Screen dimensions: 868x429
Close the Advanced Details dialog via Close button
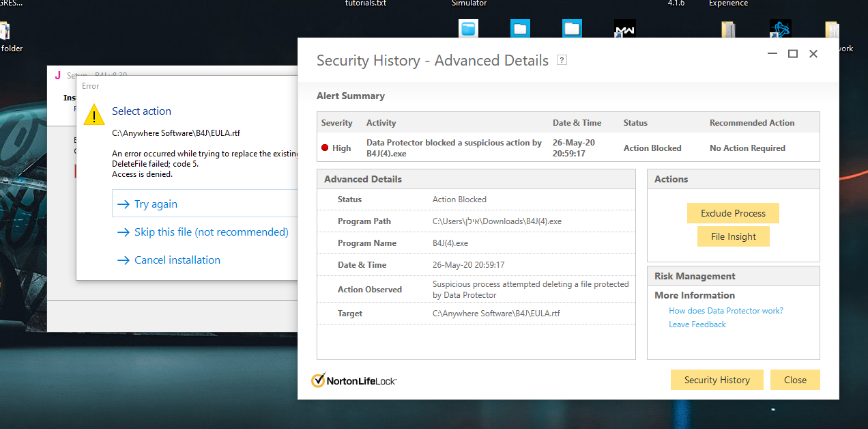coord(795,380)
